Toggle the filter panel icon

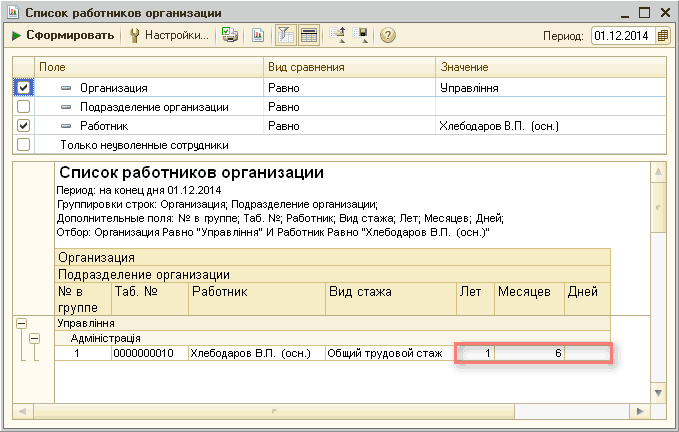click(286, 35)
